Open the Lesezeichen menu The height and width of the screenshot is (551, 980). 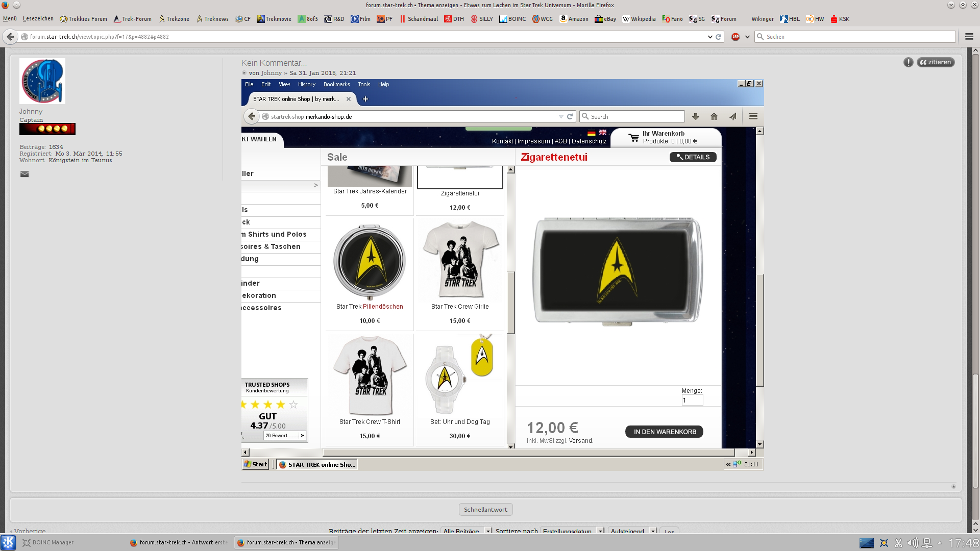(x=38, y=19)
